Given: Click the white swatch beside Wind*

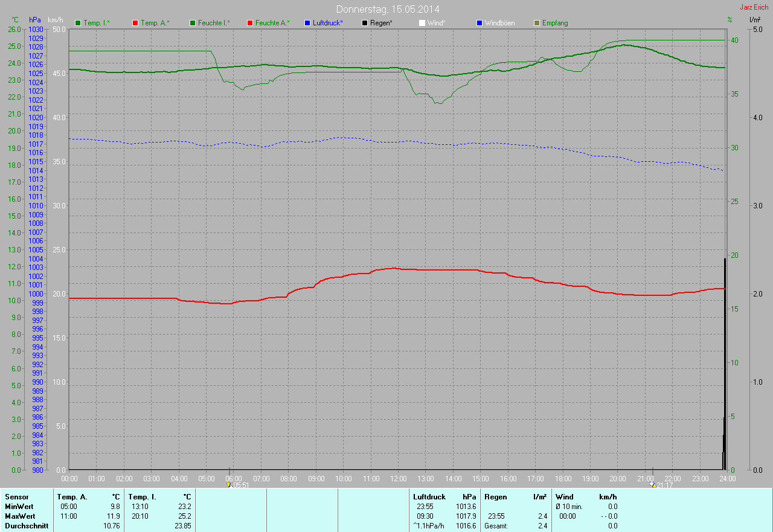Looking at the screenshot, I should pos(422,23).
